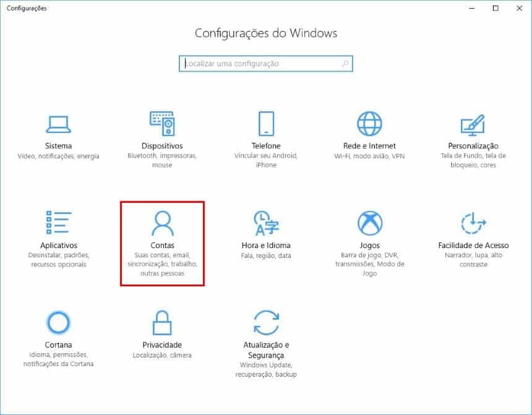
Task: Click the "Wi-Fi, modo avião, VPN" description
Action: point(369,156)
